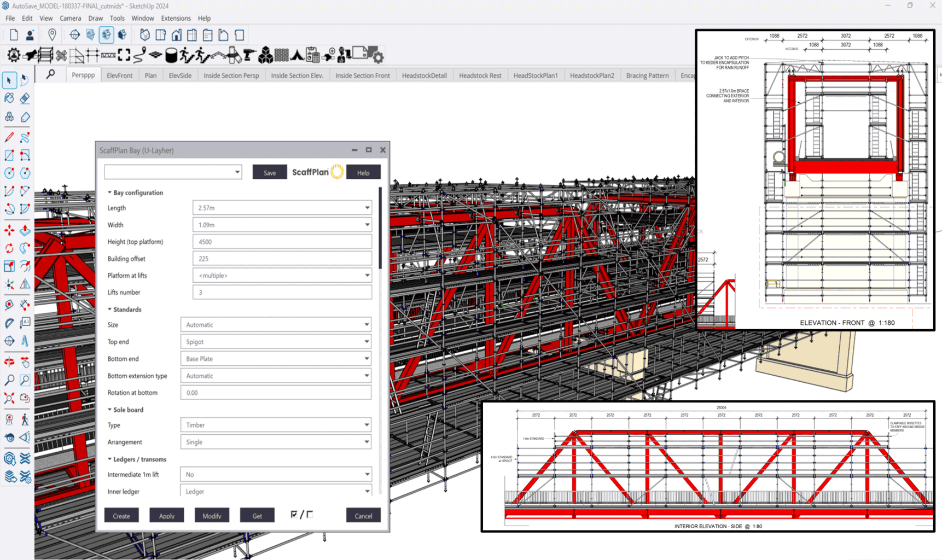Image resolution: width=942 pixels, height=560 pixels.
Task: Select the Polygon tool
Action: click(25, 173)
